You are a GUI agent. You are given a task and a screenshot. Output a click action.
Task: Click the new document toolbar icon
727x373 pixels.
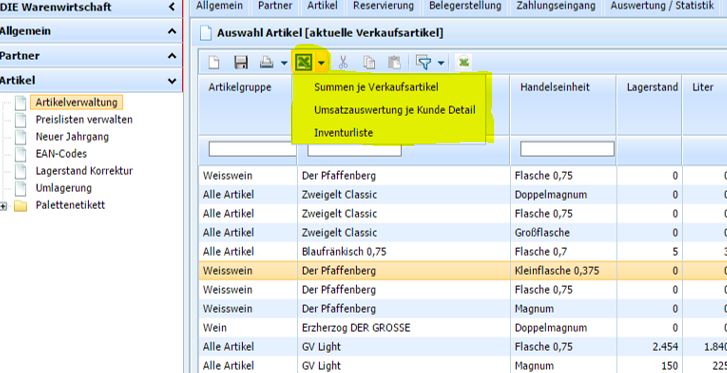pyautogui.click(x=213, y=63)
